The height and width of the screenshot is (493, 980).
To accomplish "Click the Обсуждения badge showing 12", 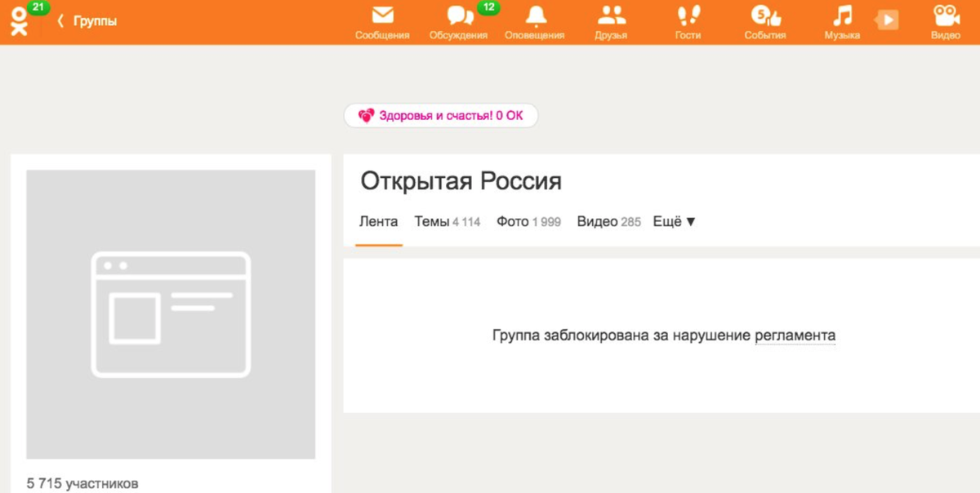I will [x=488, y=7].
